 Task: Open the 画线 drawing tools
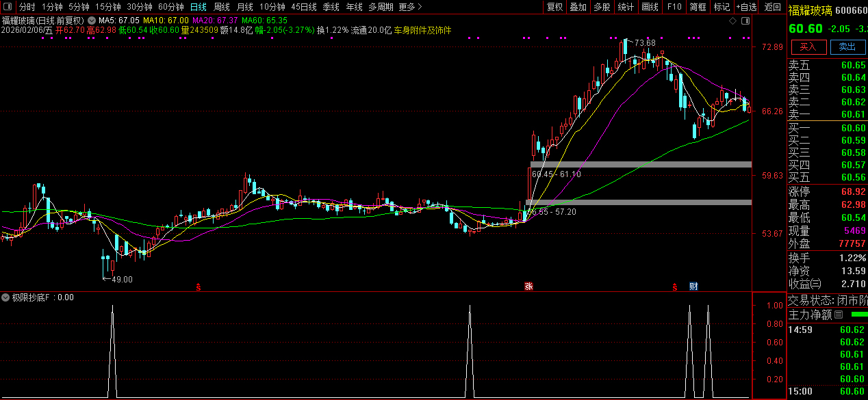[x=650, y=7]
